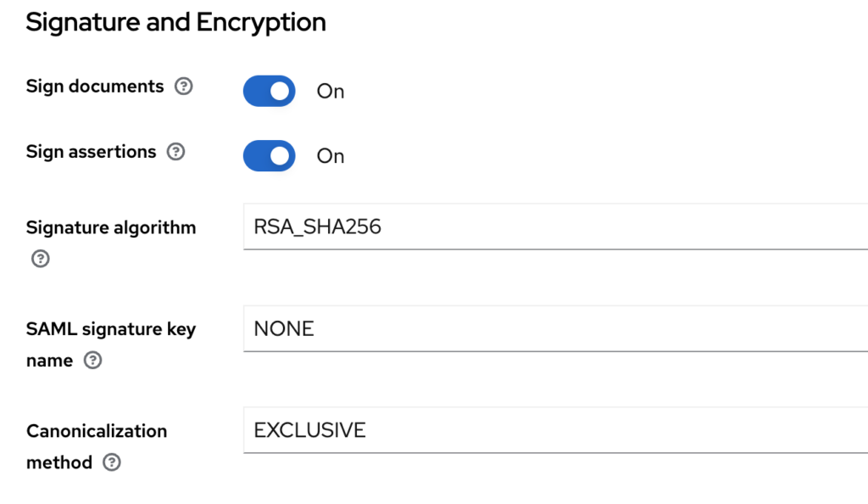Screen dimensions: 868x504
Task: Click the Signature algorithm field label
Action: [111, 227]
